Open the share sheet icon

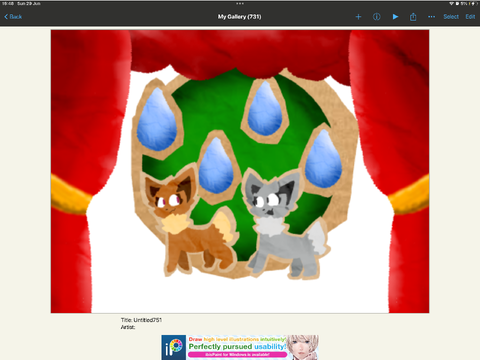[x=413, y=17]
